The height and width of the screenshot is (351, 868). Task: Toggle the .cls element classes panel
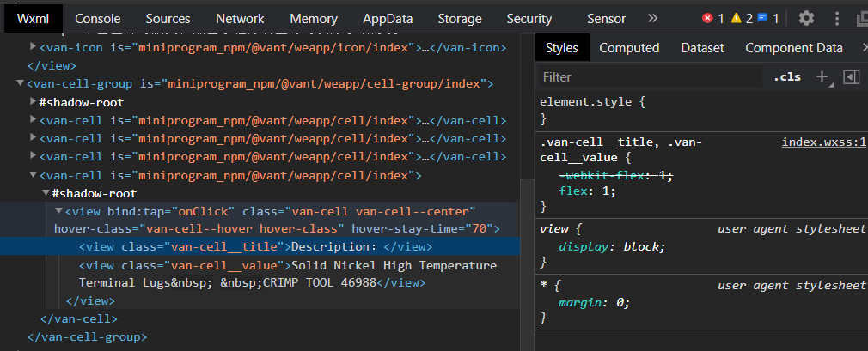tap(786, 76)
